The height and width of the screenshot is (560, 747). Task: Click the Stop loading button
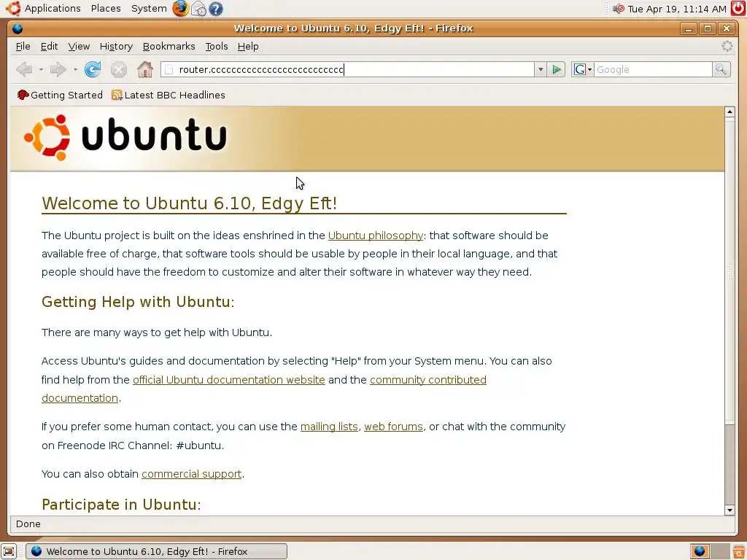point(119,69)
